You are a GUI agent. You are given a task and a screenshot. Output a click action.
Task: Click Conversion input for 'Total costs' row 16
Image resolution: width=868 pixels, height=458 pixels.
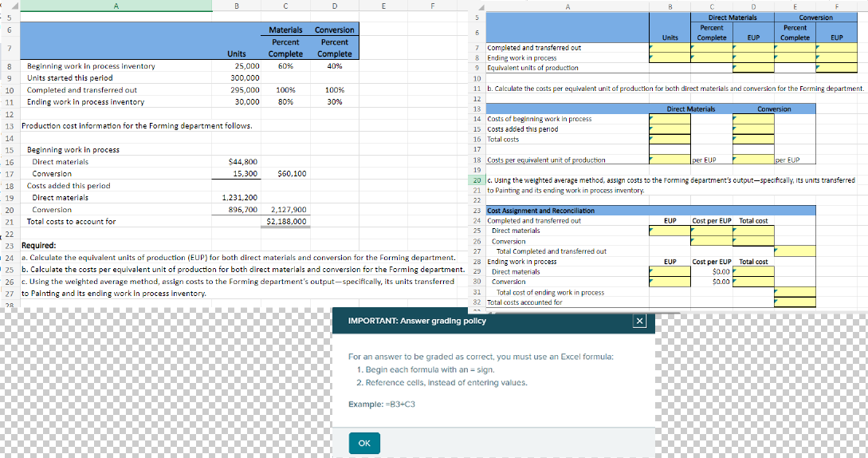753,139
